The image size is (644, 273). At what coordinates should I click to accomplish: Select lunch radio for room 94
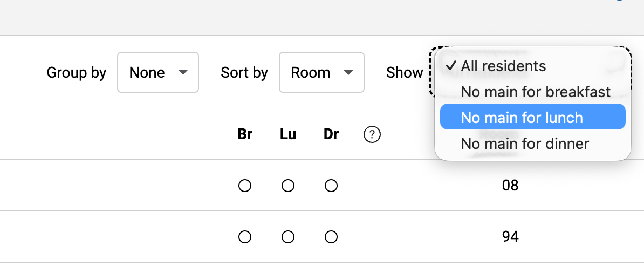click(288, 237)
